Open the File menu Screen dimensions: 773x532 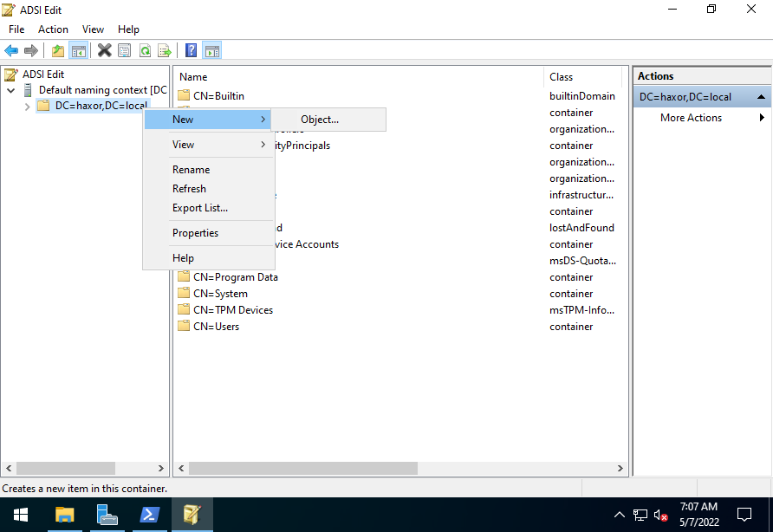(16, 29)
